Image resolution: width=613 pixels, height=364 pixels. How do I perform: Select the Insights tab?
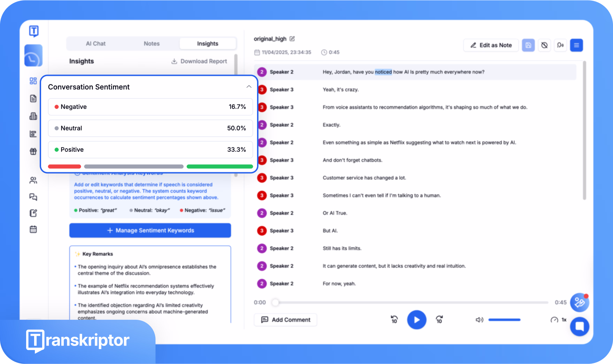pyautogui.click(x=208, y=43)
